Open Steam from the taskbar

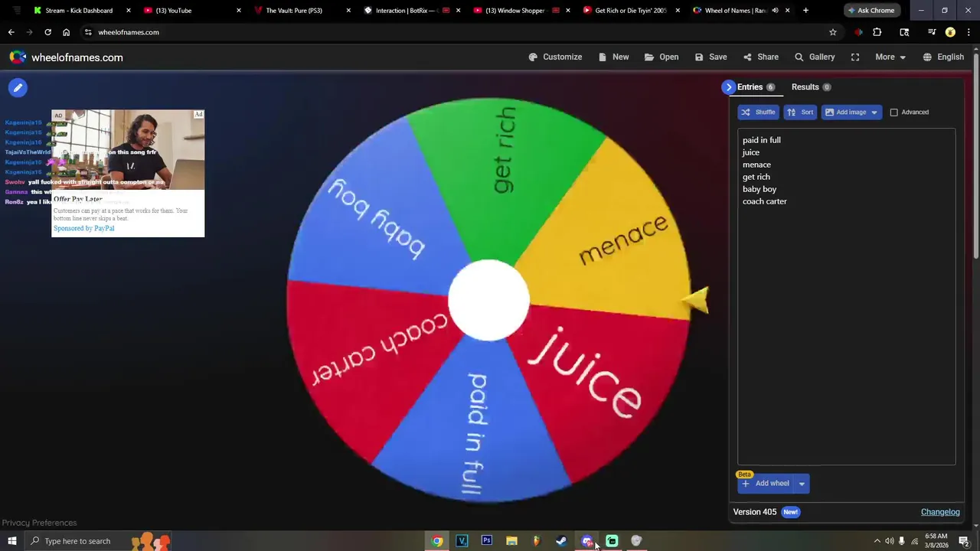click(561, 541)
